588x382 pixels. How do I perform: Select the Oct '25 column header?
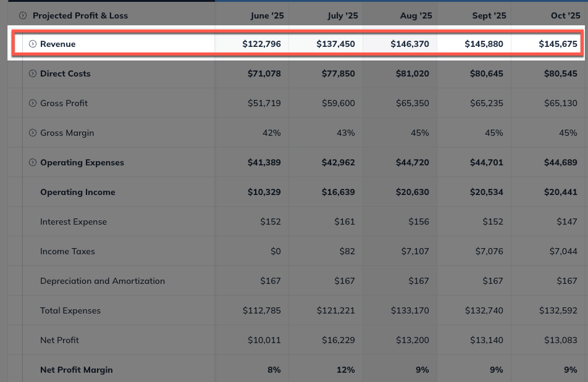click(565, 15)
